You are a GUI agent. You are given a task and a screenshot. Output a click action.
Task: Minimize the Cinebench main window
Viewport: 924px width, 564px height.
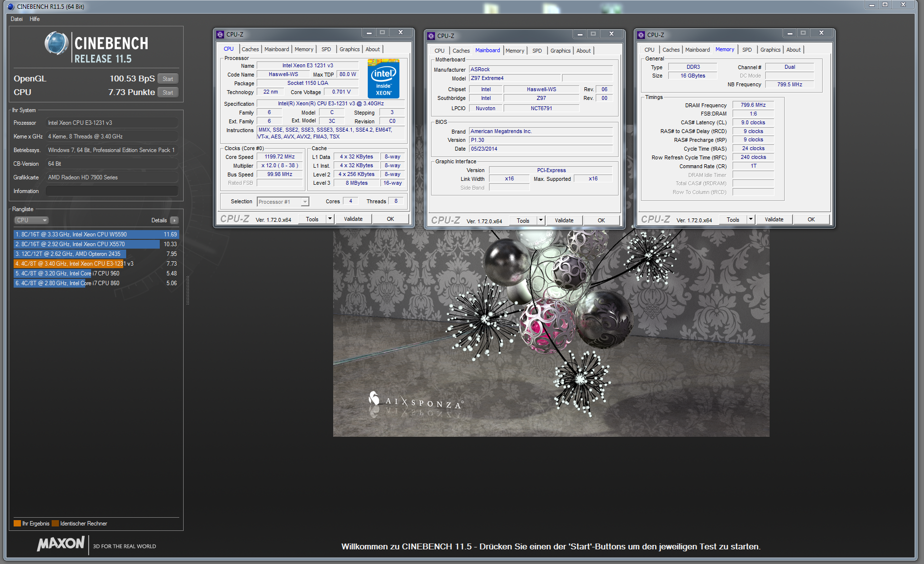872,5
